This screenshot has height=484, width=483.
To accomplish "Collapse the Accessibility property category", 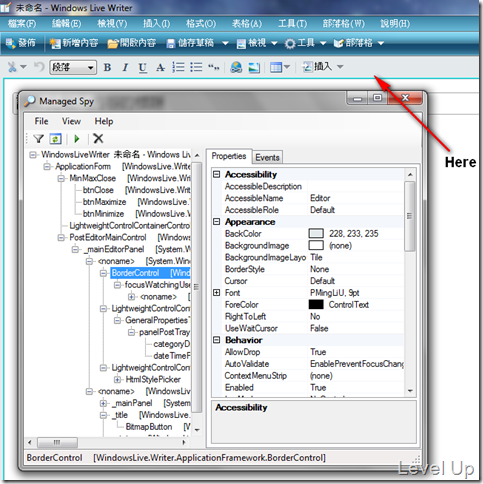I will 217,174.
